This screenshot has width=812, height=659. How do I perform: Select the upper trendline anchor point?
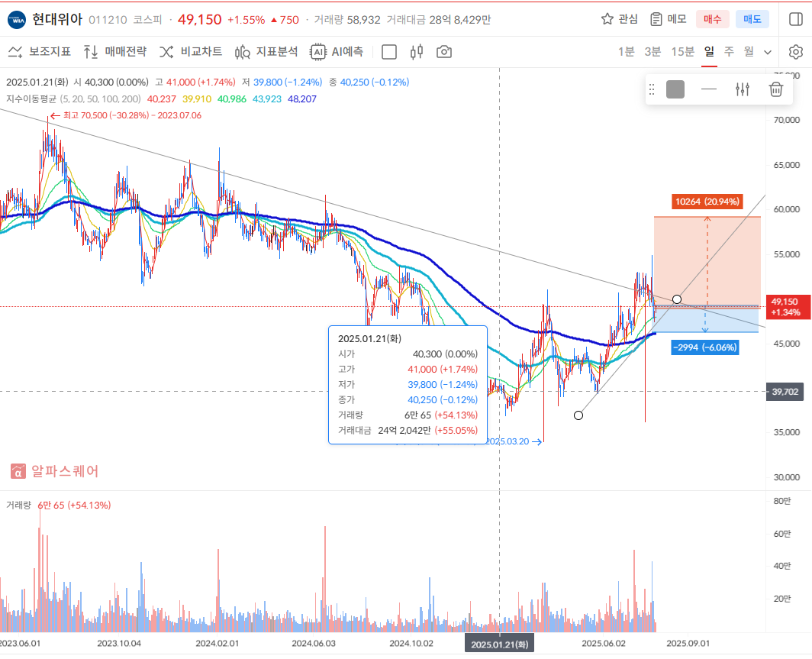coord(677,299)
